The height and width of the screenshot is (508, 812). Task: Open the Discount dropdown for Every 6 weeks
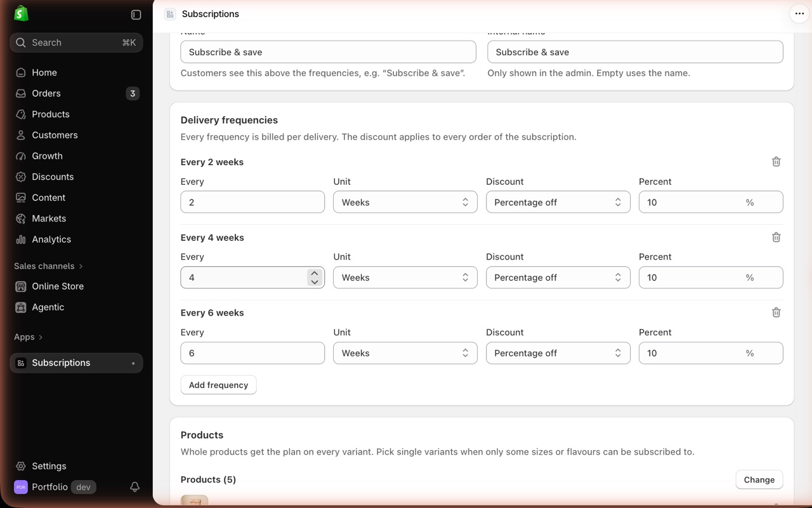pos(558,353)
